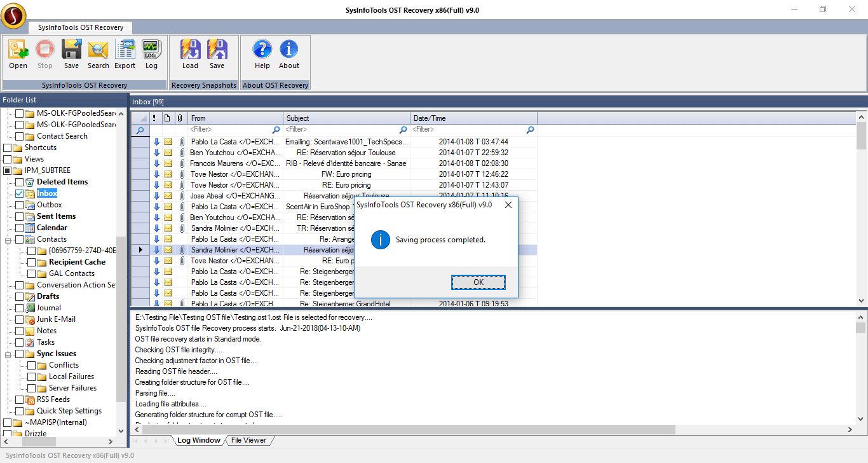Click the RSS Feeds folder icon
The height and width of the screenshot is (463, 868).
click(x=30, y=399)
